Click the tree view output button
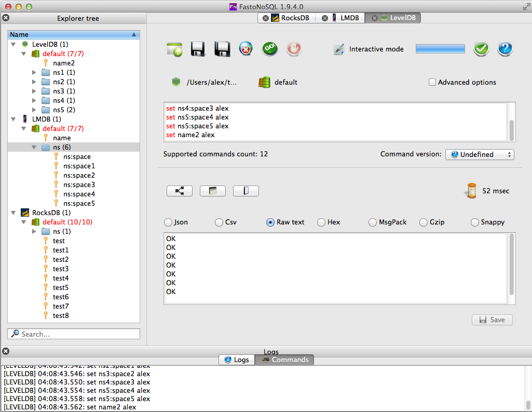Image resolution: width=532 pixels, height=412 pixels. tap(180, 191)
